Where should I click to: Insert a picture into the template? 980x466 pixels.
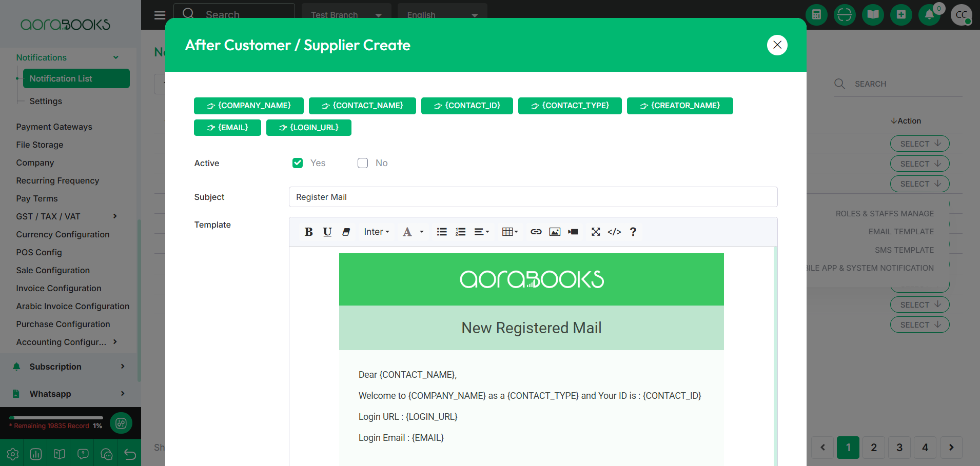coord(555,232)
